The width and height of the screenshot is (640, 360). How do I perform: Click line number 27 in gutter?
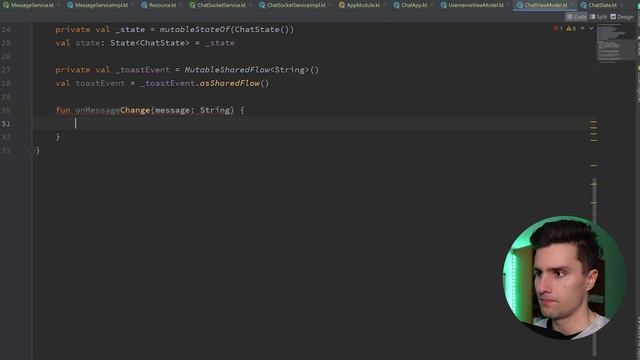point(6,70)
